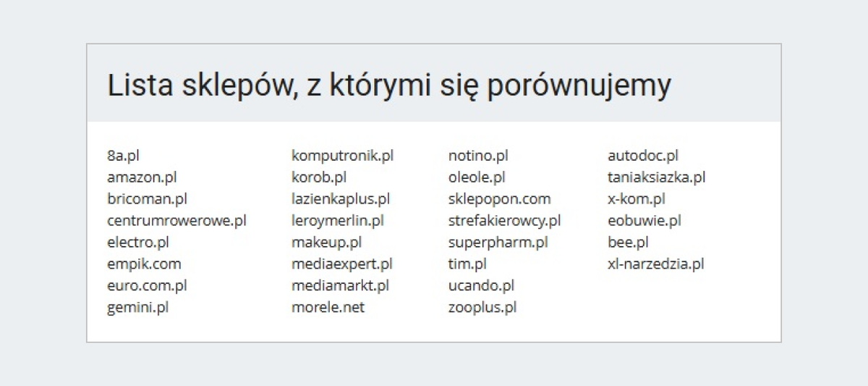Click the amazon.pl store entry

point(142,177)
